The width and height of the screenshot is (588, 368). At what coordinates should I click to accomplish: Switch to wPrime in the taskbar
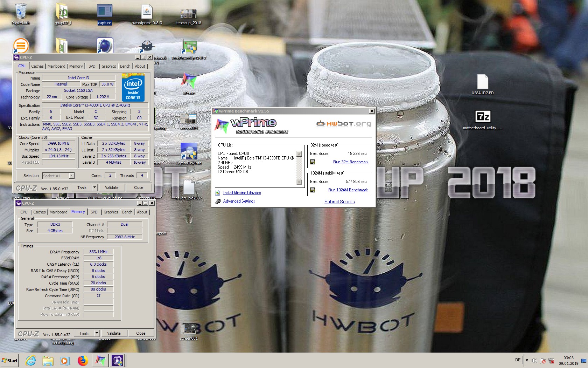(x=100, y=360)
